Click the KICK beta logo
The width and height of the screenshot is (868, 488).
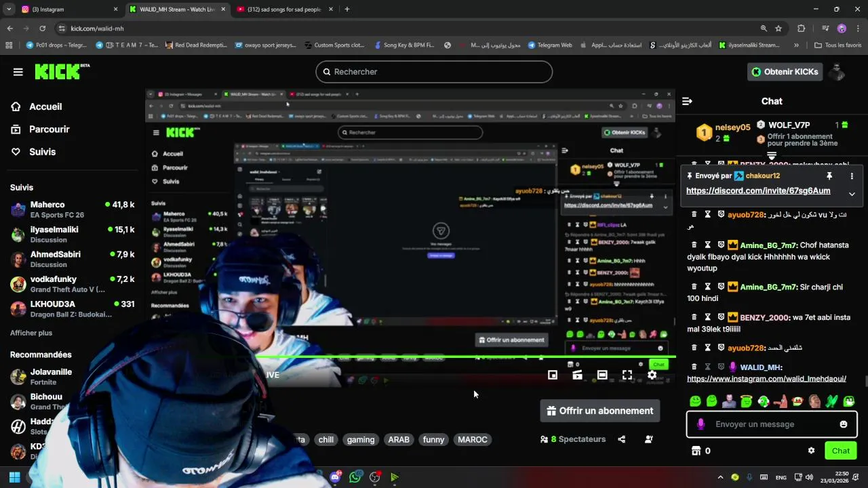(62, 71)
